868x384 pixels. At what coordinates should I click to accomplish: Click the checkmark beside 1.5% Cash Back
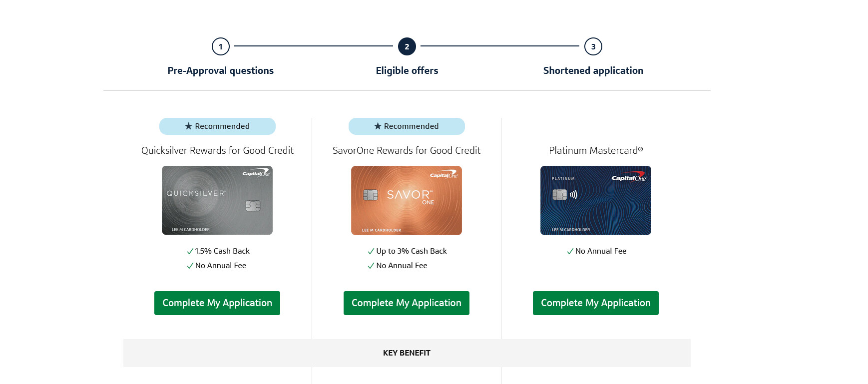click(190, 251)
